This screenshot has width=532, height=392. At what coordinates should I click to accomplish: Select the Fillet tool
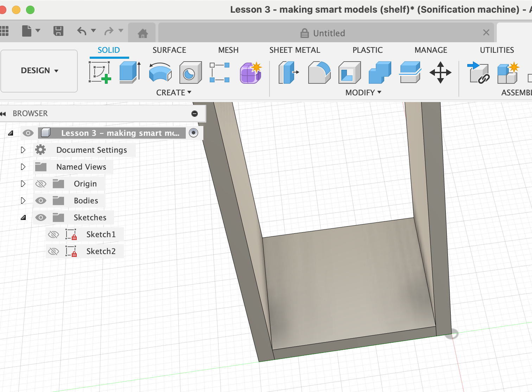319,72
